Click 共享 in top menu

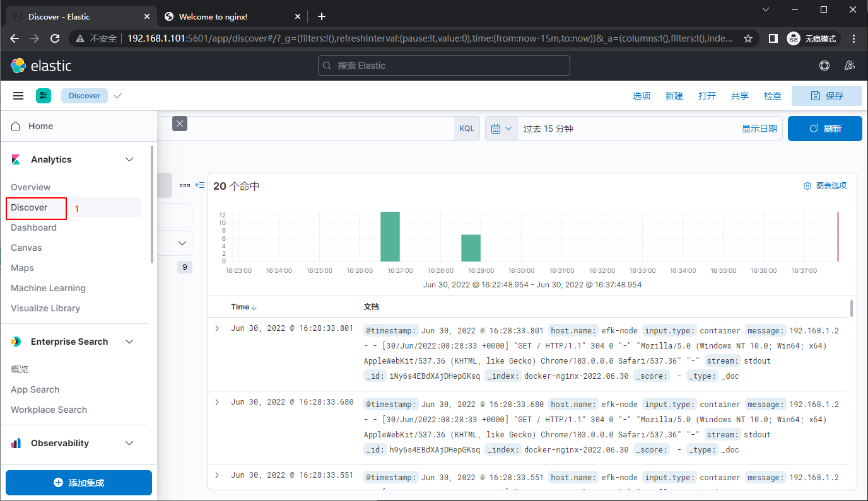(x=740, y=96)
